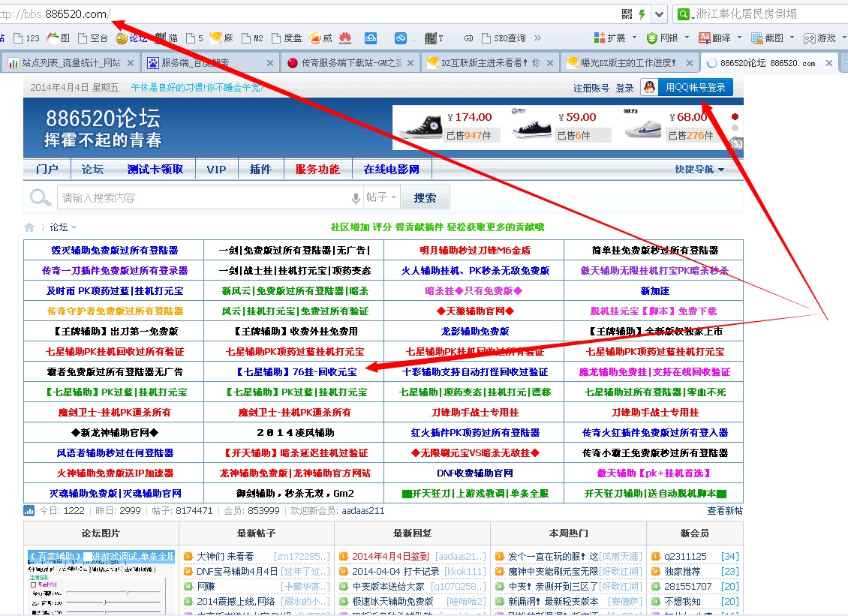Click the 搜索 button
This screenshot has height=616, width=848.
click(425, 197)
